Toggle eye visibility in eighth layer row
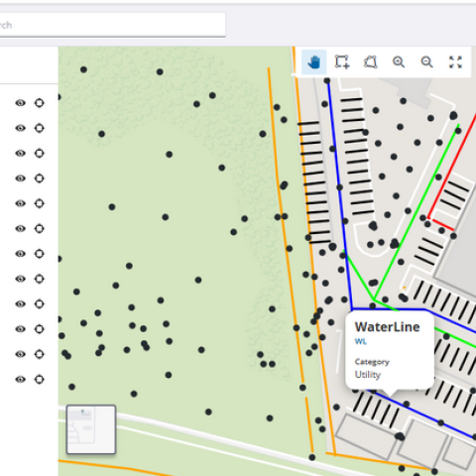476x476 pixels. (20, 279)
